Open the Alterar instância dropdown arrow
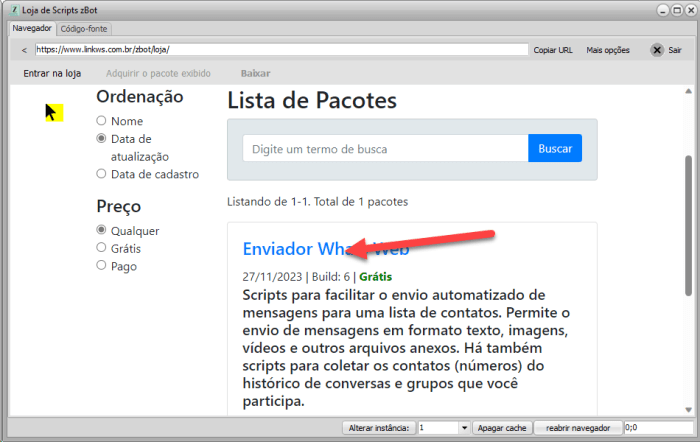This screenshot has width=700, height=442. pos(464,428)
